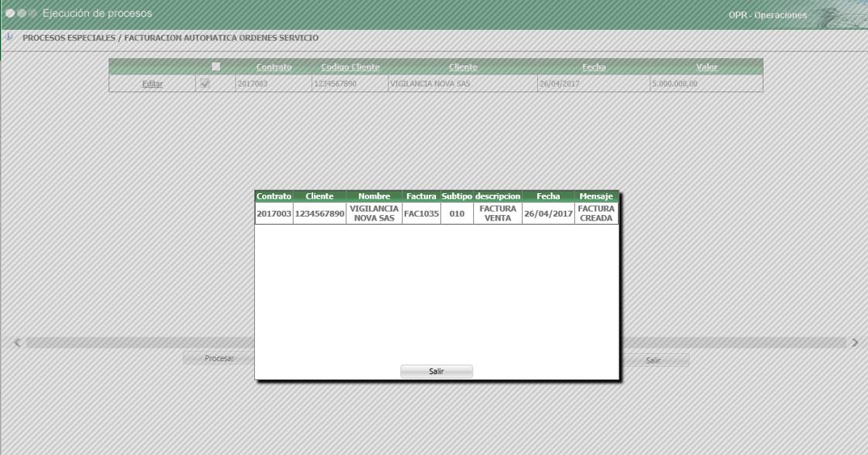This screenshot has width=868, height=455.
Task: Click the Nombre column header in the popup
Action: point(375,196)
